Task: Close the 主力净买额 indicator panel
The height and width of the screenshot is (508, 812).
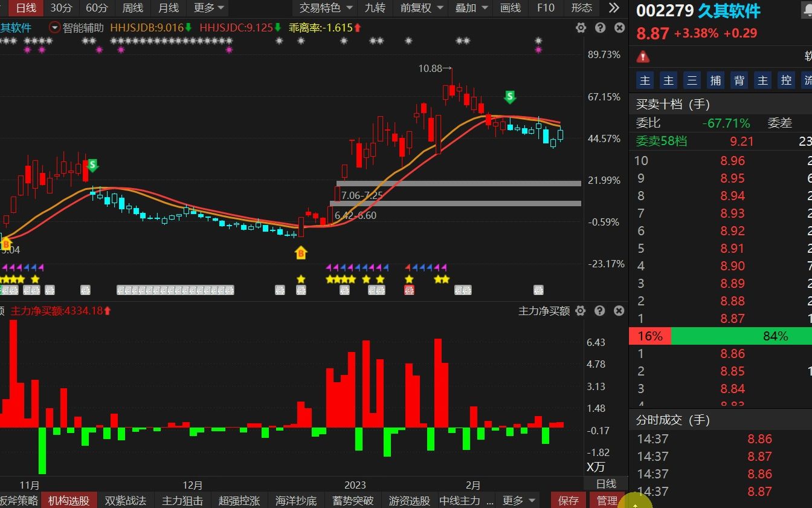Action: [x=619, y=311]
